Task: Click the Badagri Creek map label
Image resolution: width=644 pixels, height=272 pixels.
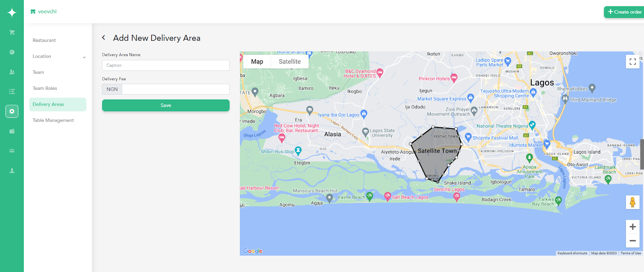Action: [496, 199]
